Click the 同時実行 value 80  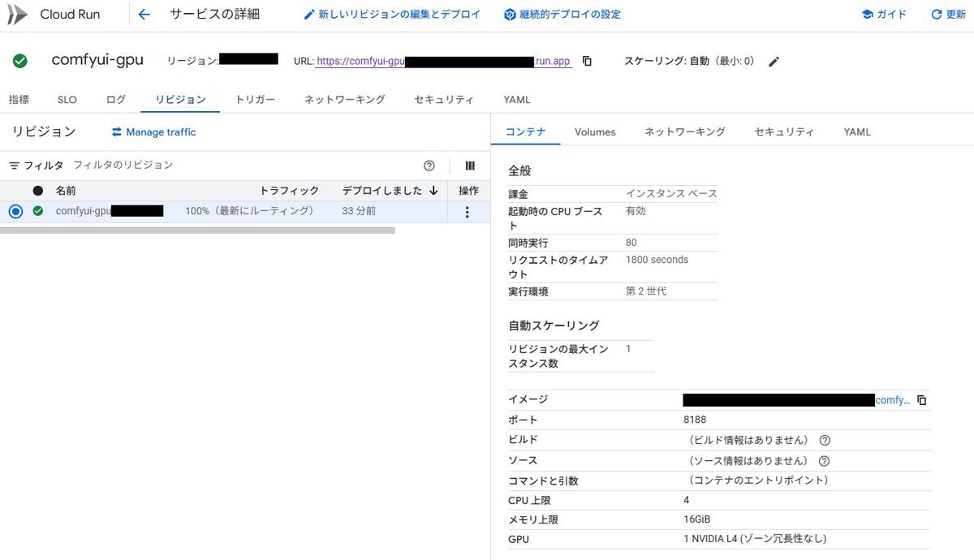coord(631,243)
